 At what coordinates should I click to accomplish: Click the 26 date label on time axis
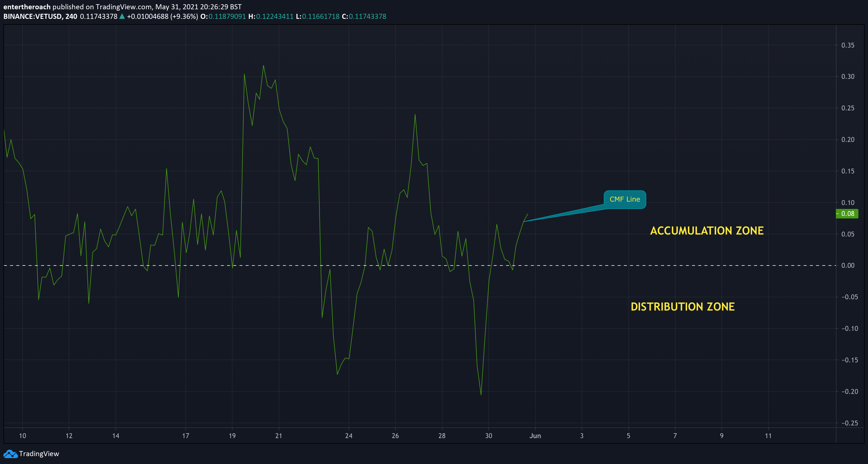click(395, 436)
